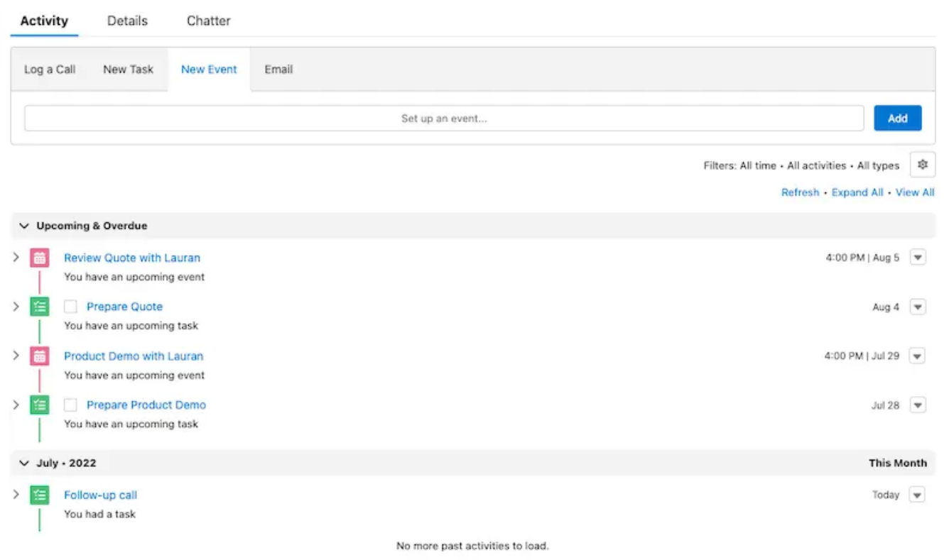The height and width of the screenshot is (560, 944).
Task: Open the actions dropdown for Prepare Quote
Action: coord(917,307)
